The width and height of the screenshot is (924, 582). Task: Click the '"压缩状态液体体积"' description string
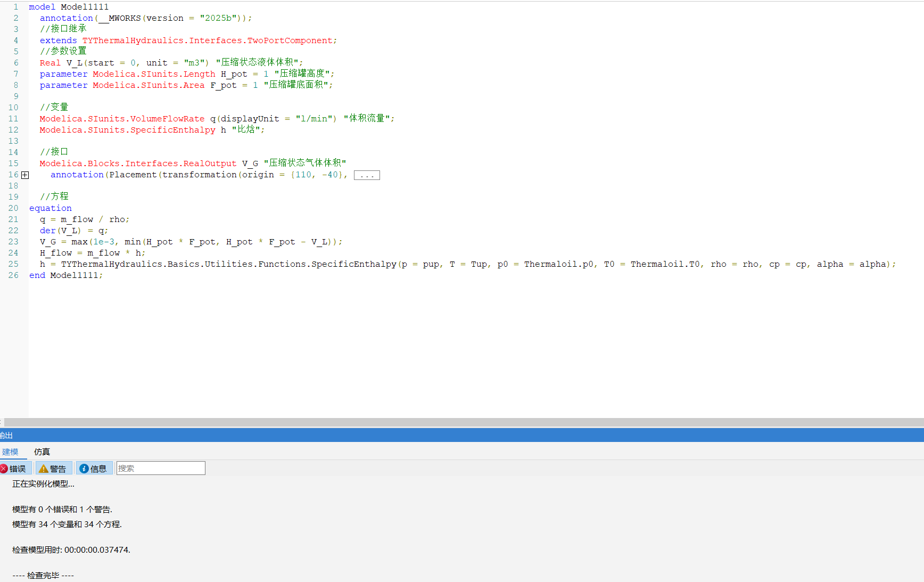(258, 62)
